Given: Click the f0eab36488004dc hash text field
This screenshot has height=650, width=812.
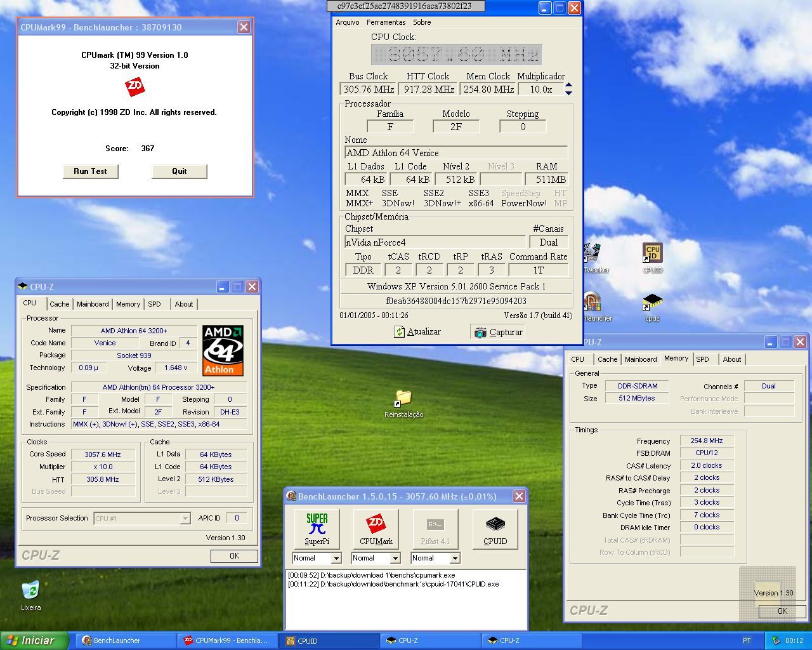Looking at the screenshot, I should (456, 301).
